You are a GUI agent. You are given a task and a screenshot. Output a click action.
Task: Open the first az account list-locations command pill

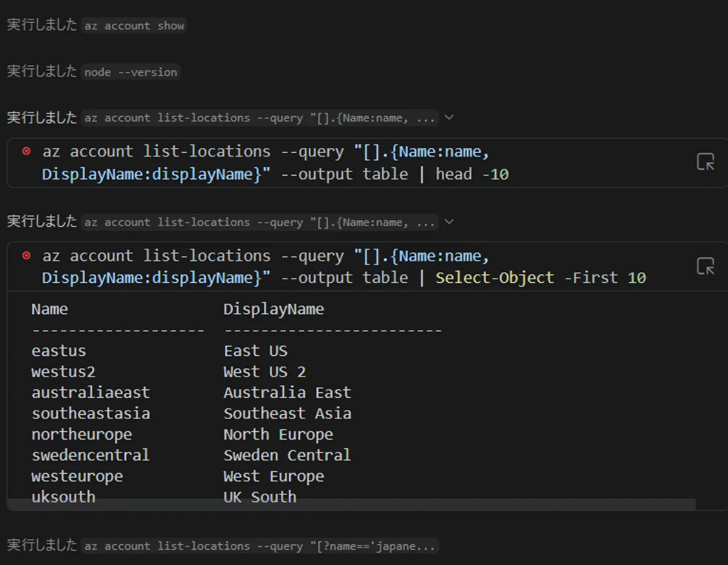point(261,117)
